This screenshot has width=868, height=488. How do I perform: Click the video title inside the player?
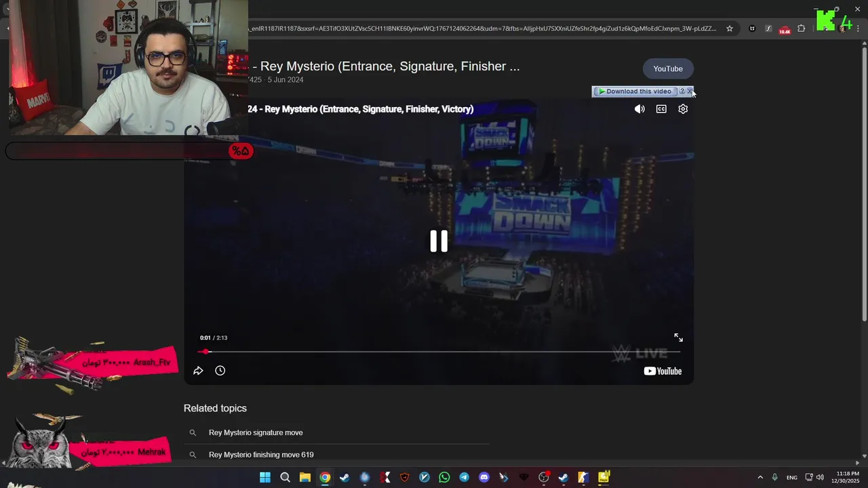tap(361, 109)
